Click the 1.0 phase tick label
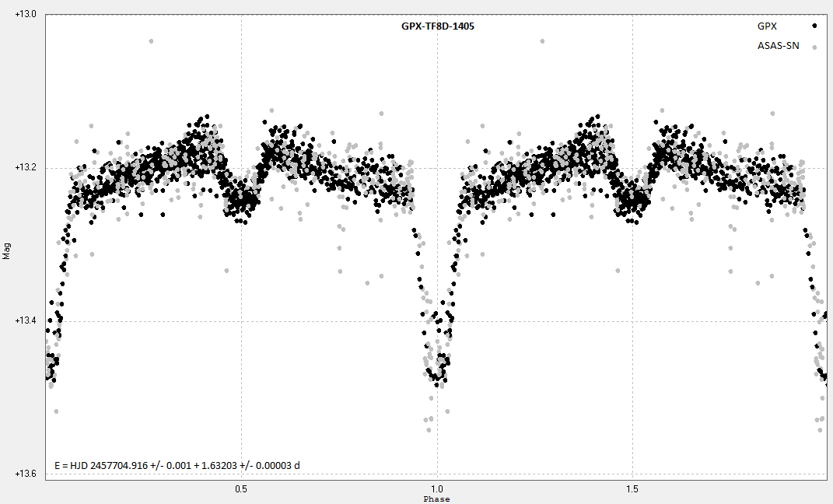This screenshot has width=833, height=504. [x=436, y=488]
